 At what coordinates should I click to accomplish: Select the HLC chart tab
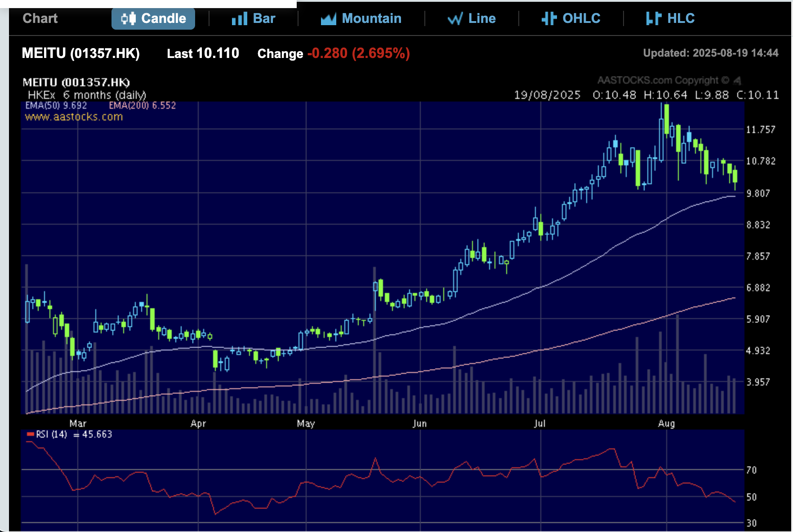(670, 18)
